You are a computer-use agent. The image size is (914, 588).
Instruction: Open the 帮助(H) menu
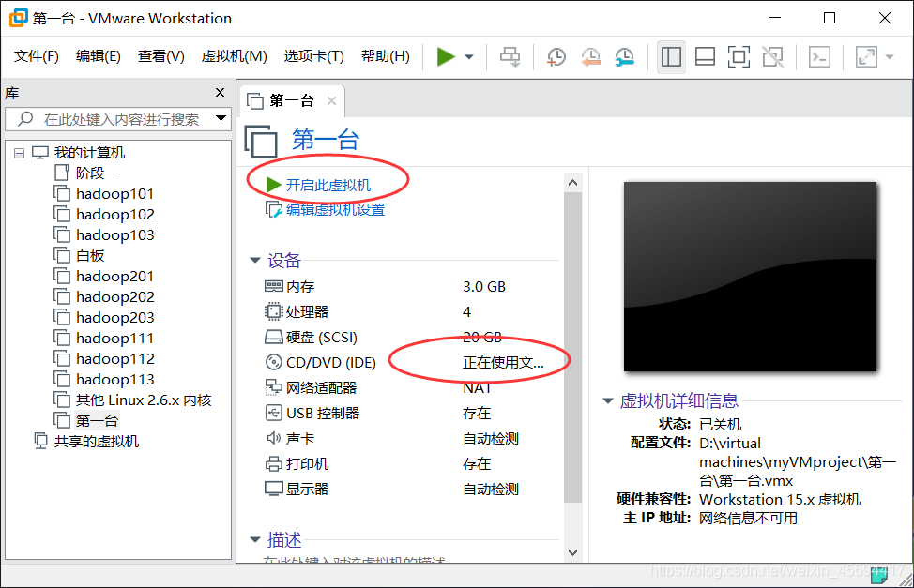(x=386, y=56)
